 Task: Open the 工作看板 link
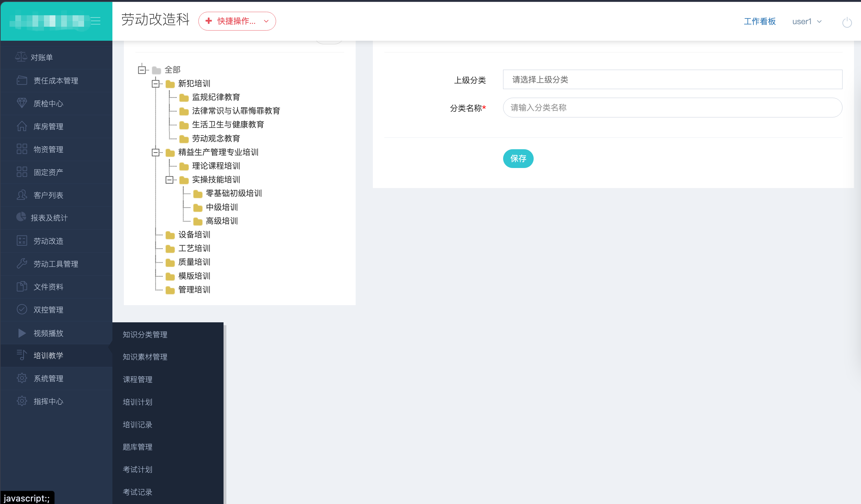coord(759,22)
